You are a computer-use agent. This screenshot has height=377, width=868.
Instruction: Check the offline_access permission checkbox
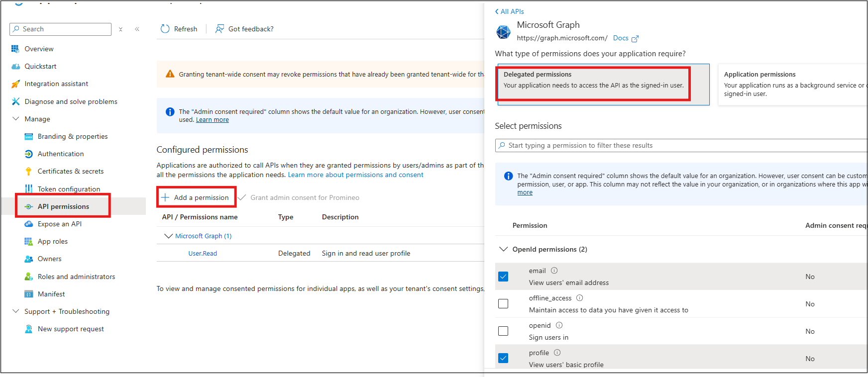coord(503,303)
